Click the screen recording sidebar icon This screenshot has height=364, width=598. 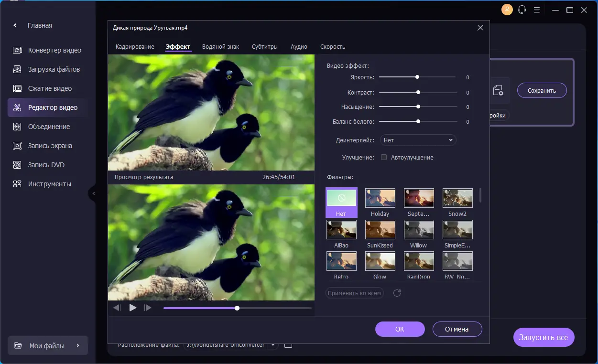coord(17,146)
